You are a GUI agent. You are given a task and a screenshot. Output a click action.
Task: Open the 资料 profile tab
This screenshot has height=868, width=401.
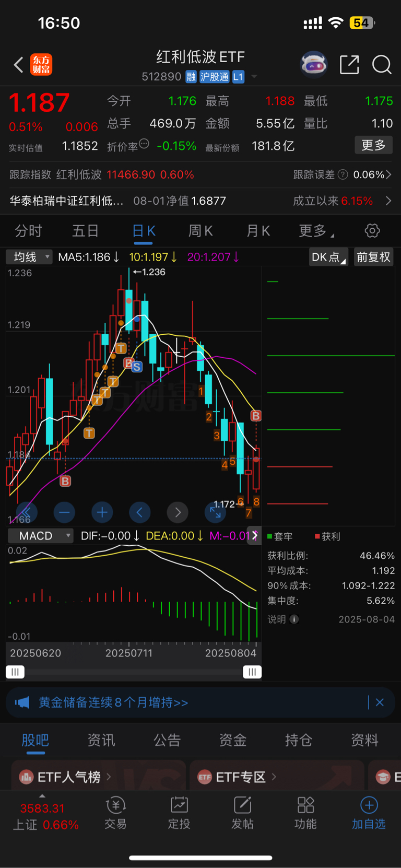tap(364, 740)
